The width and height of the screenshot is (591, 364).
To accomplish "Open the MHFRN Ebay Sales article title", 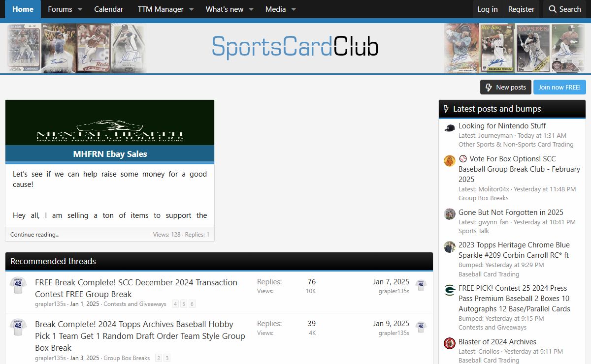I will [110, 154].
